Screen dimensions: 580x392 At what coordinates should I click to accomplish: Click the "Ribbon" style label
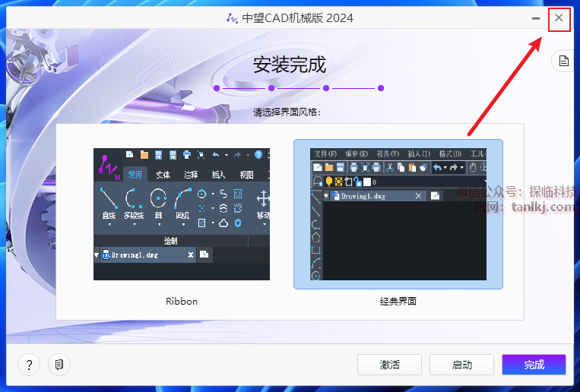pos(182,302)
